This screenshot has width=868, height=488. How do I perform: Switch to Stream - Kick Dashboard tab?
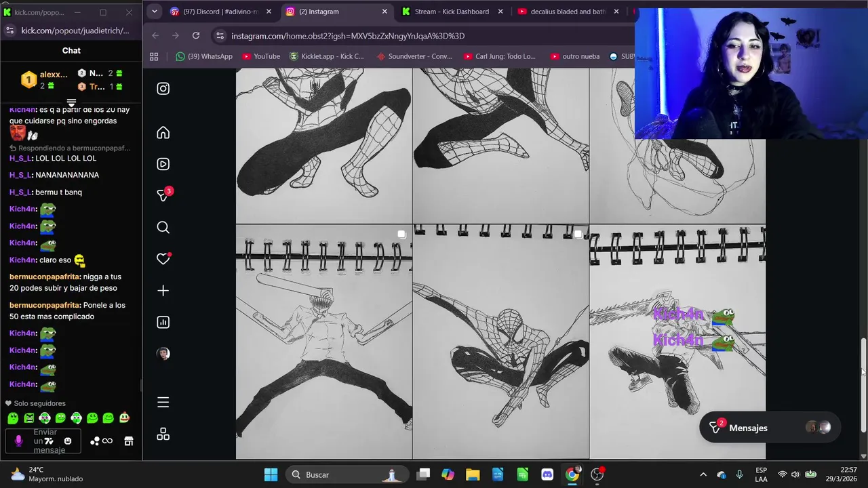pos(452,12)
